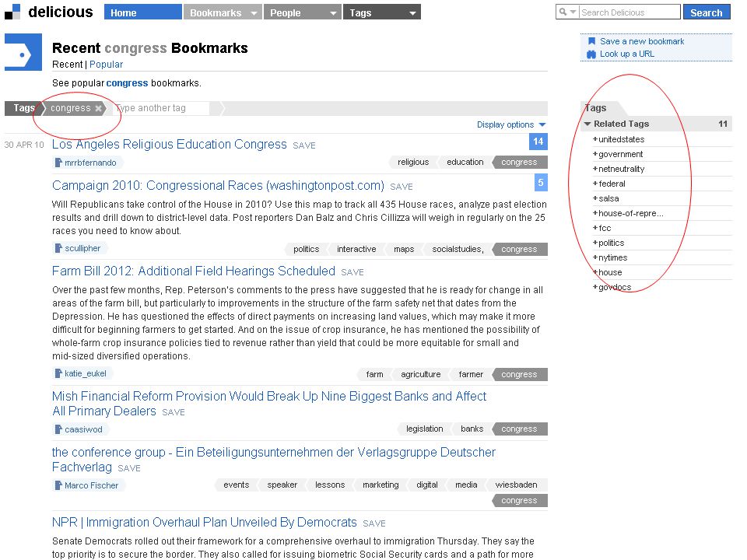Click the user icon beside Marco Fischer
Image resolution: width=747 pixels, height=560 pixels.
(58, 485)
